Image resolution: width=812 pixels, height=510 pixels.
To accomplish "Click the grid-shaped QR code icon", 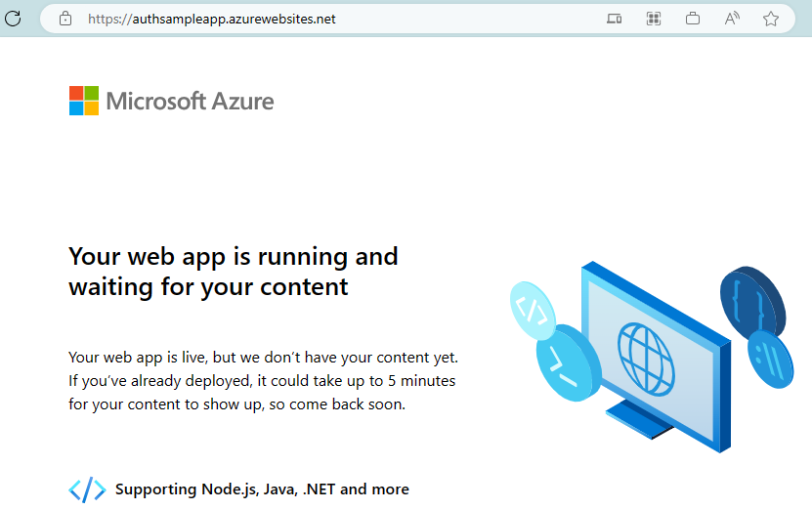I will click(x=654, y=19).
